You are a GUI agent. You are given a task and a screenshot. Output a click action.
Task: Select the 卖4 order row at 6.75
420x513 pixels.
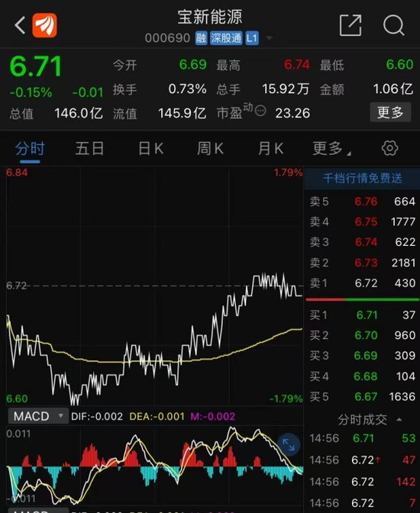click(x=363, y=222)
